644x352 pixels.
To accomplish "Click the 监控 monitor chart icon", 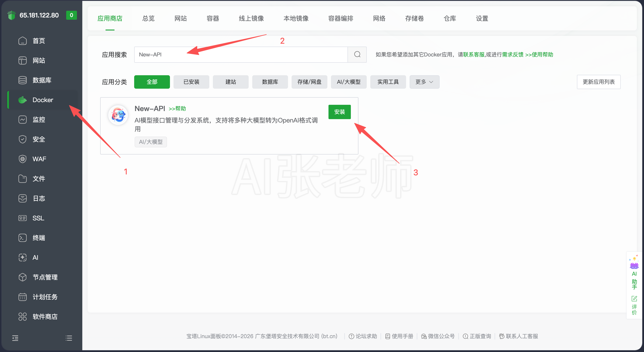I will 23,119.
